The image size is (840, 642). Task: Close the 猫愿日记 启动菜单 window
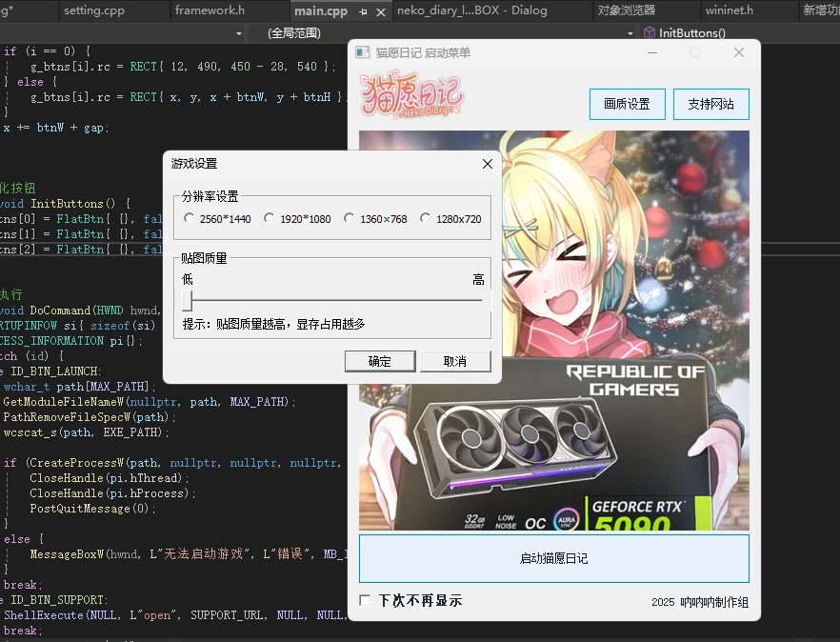[x=739, y=52]
